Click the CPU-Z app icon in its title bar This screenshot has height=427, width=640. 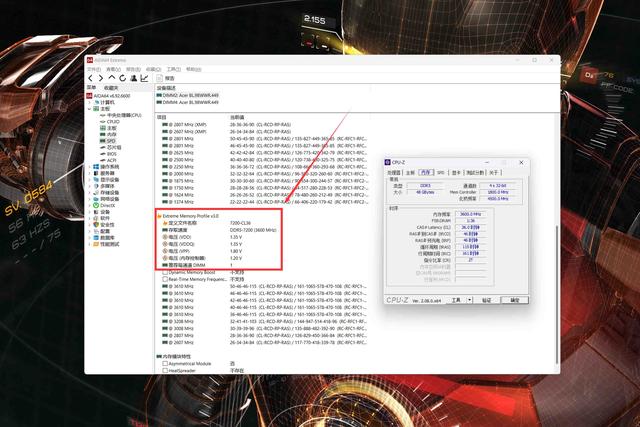coord(388,162)
